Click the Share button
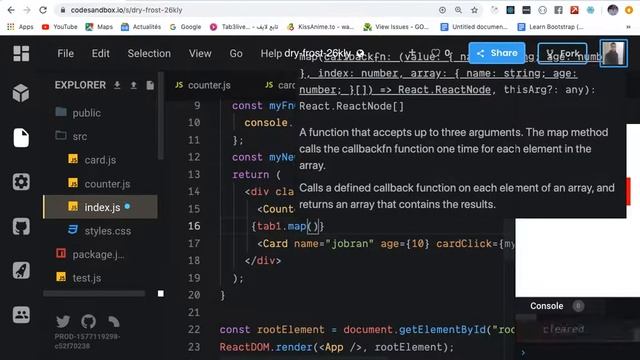This screenshot has height=360, width=640. pos(497,53)
